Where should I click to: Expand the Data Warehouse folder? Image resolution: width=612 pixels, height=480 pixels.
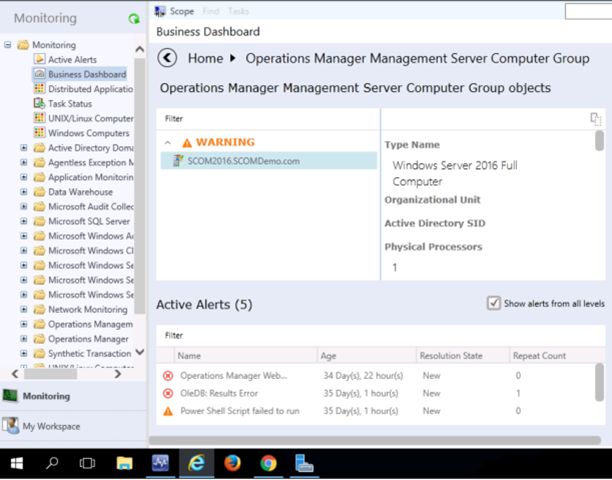click(24, 192)
